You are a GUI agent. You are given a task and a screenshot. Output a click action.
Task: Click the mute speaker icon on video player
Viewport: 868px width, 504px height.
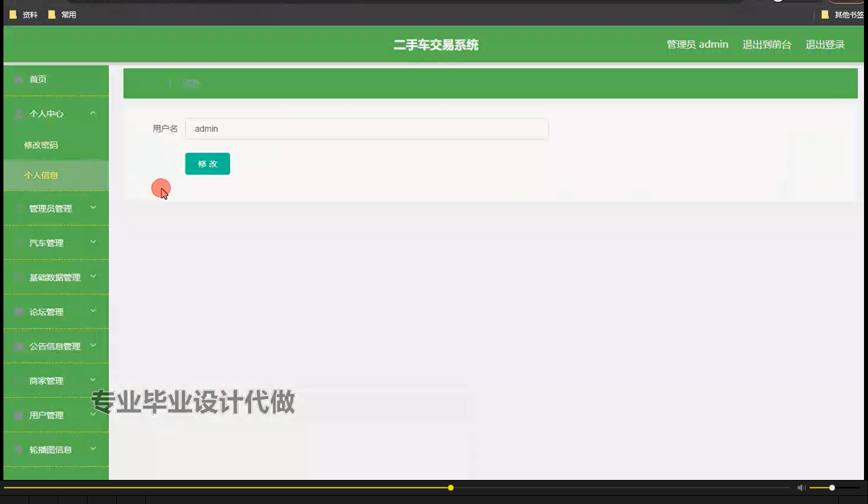coord(800,487)
